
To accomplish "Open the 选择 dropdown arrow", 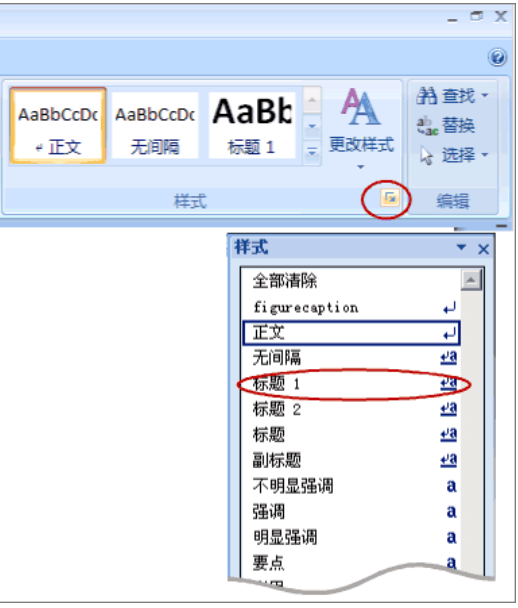I will click(x=485, y=155).
